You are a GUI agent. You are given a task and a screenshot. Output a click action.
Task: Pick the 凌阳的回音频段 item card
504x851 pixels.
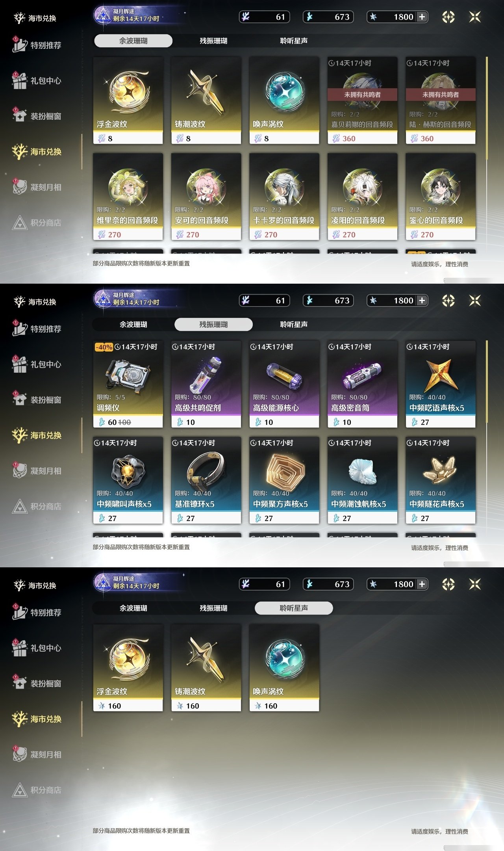362,197
